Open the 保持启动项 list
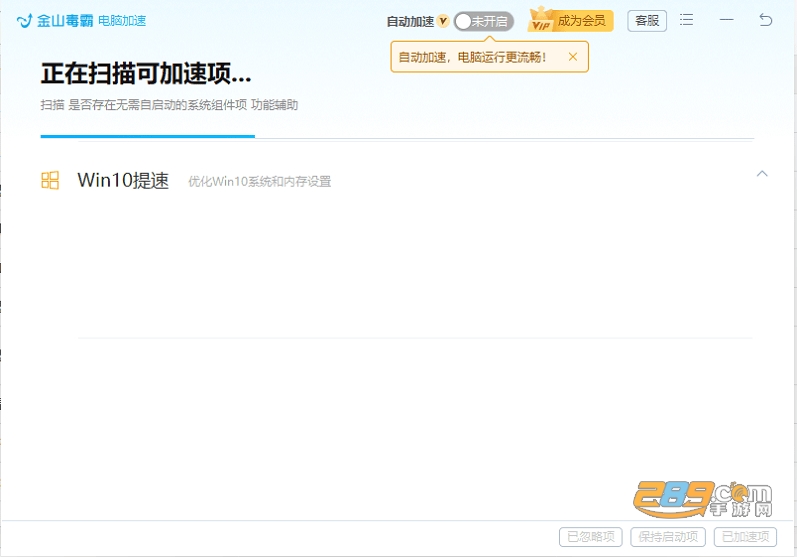Viewport: 797px width, 557px height. point(668,537)
